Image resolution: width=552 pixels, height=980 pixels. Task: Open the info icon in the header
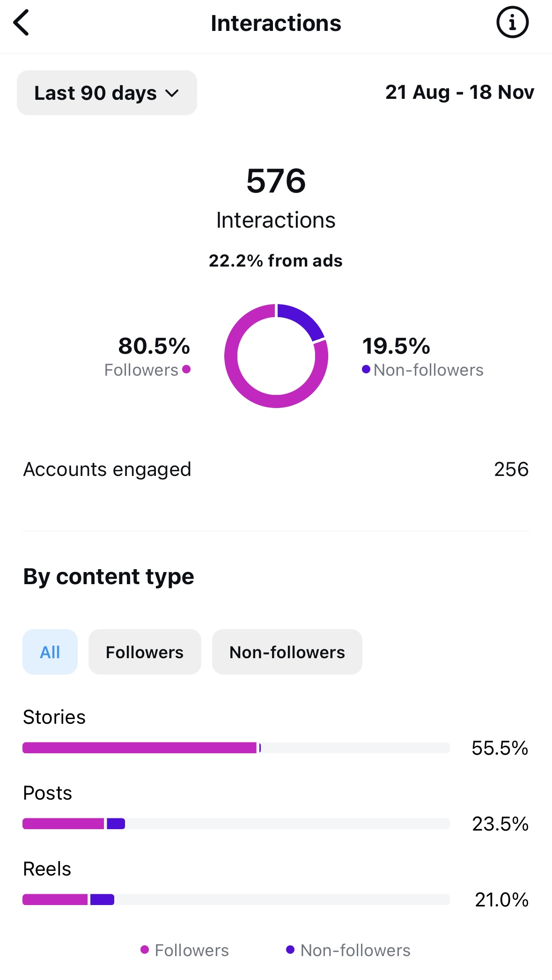pyautogui.click(x=512, y=22)
